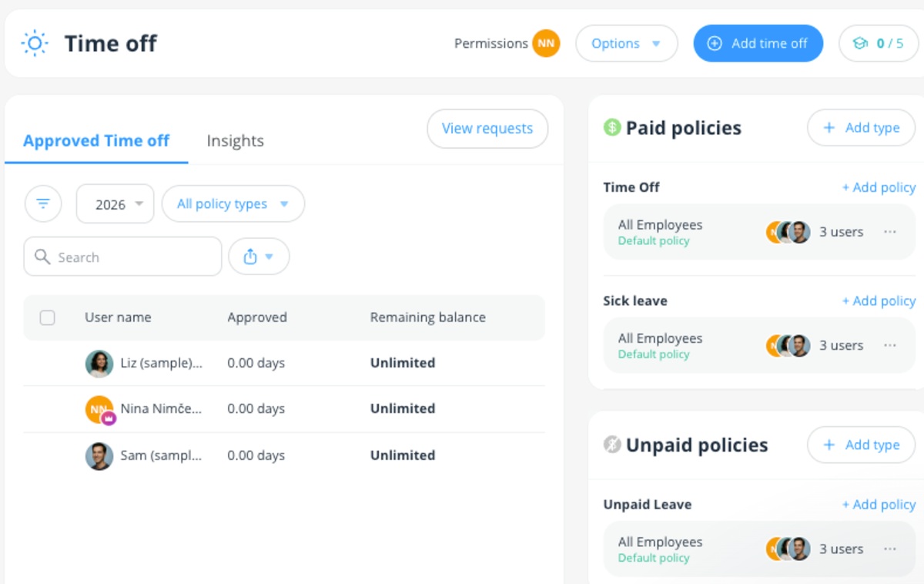Click View requests button
This screenshot has height=584, width=924.
tap(487, 129)
